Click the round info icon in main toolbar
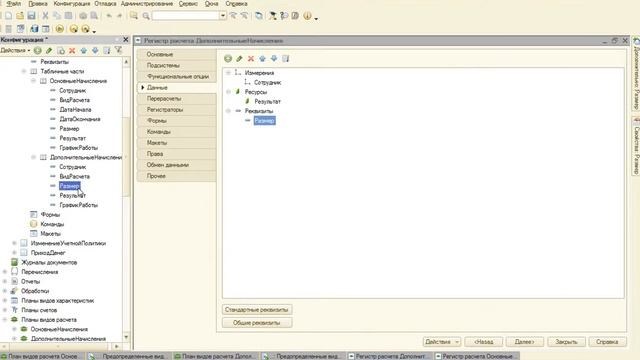 307,16
